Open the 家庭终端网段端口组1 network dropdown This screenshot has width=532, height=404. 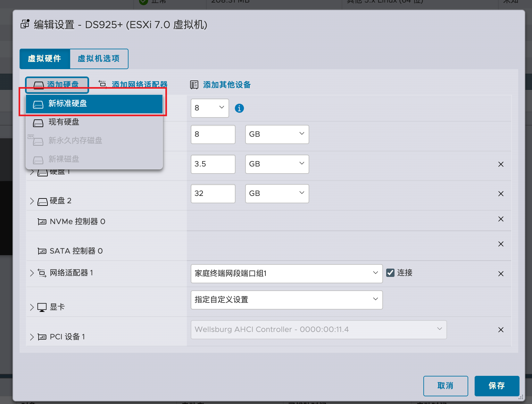[x=286, y=274]
